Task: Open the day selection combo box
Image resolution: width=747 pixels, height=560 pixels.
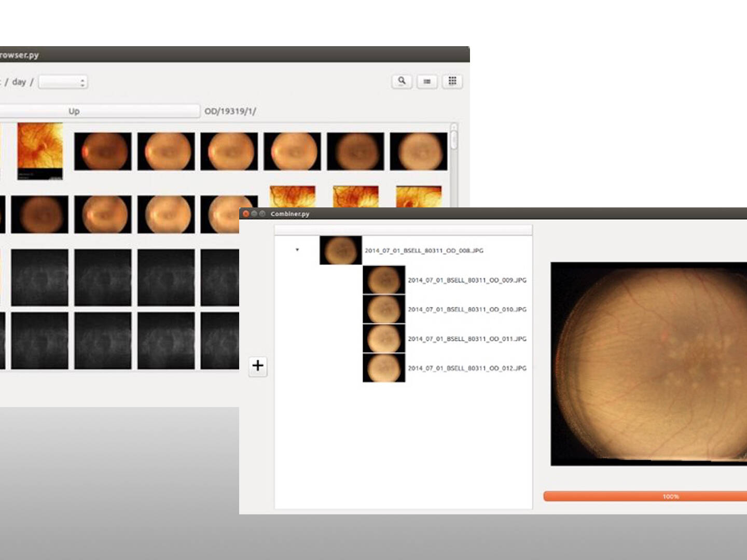Action: click(60, 81)
